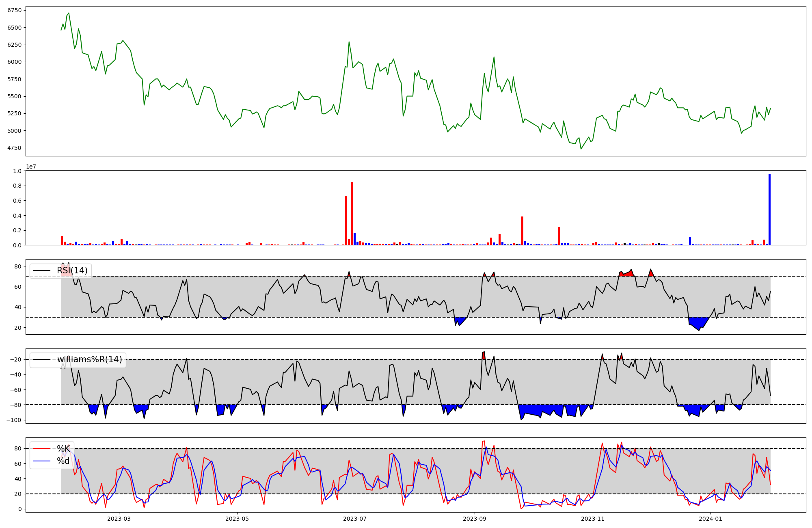Viewport: 812px width, 528px height.
Task: Click the 2023-03 date tick label
Action: (119, 519)
